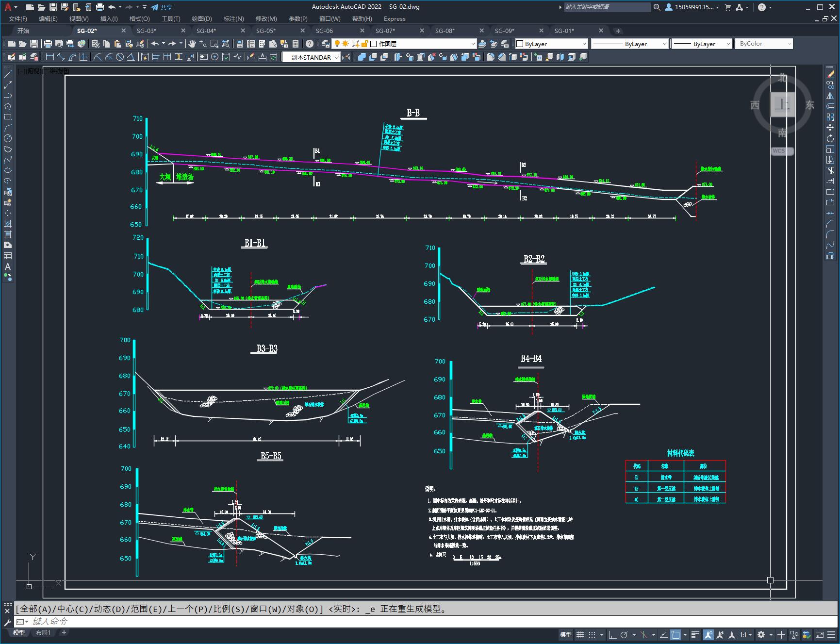This screenshot has width=840, height=644.
Task: Toggle annotation objects visibility in status bar
Action: [x=708, y=634]
